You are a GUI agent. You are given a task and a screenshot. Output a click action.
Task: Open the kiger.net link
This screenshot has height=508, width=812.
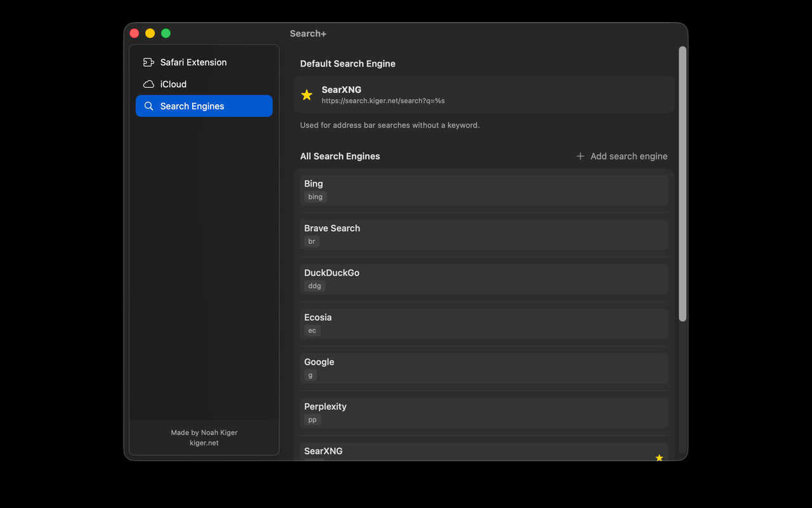204,443
